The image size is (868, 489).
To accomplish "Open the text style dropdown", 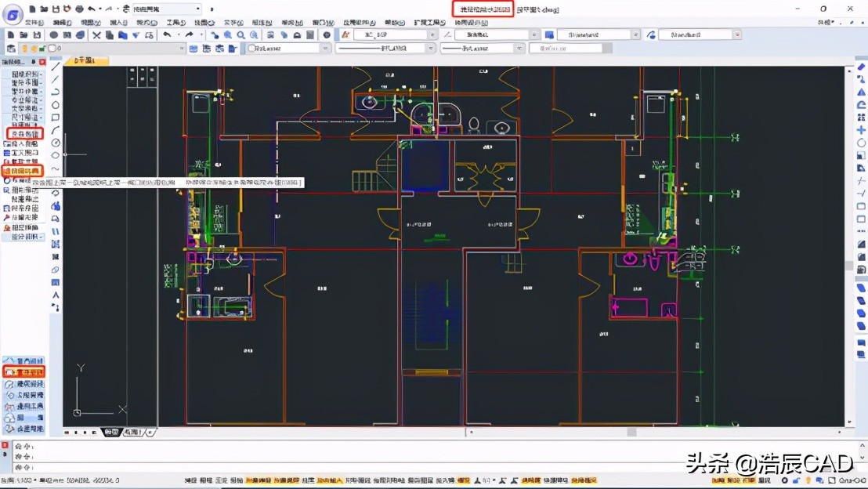I will 432,35.
